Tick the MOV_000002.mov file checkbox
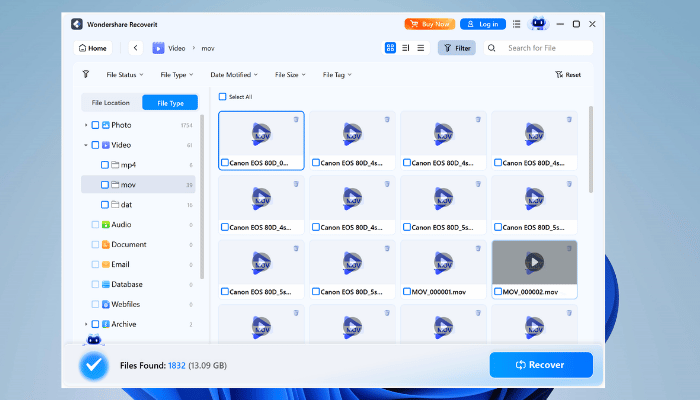The height and width of the screenshot is (400, 700). (x=498, y=292)
